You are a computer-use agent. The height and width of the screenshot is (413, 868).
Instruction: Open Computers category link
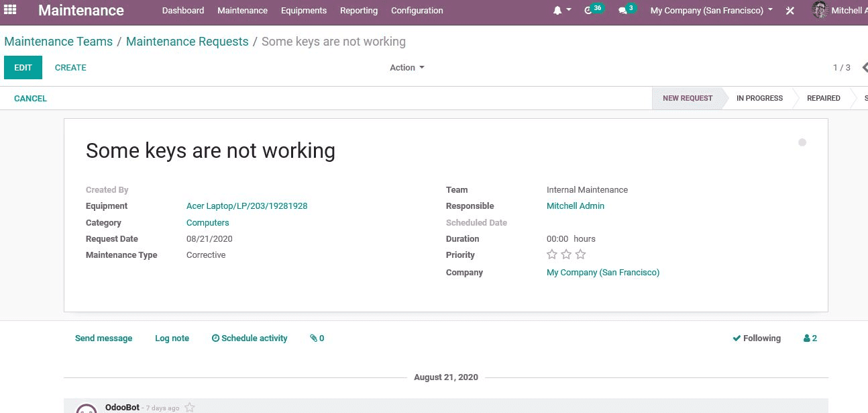208,223
